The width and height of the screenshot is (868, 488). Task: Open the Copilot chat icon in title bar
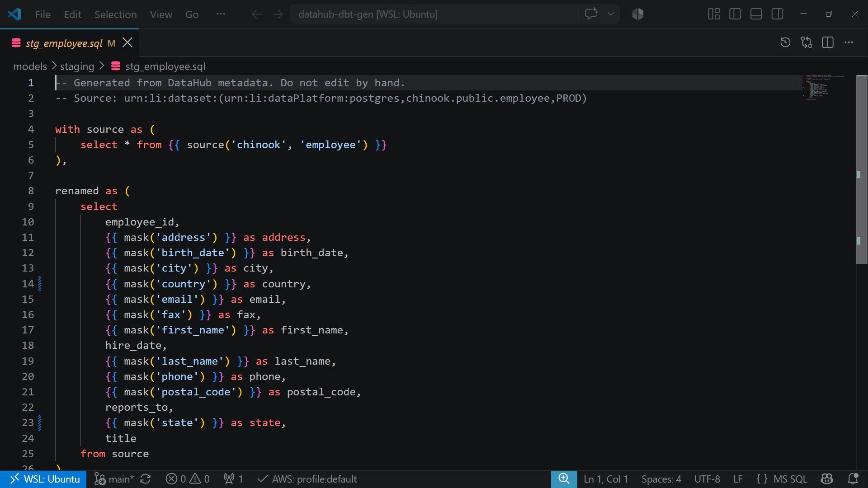(591, 14)
